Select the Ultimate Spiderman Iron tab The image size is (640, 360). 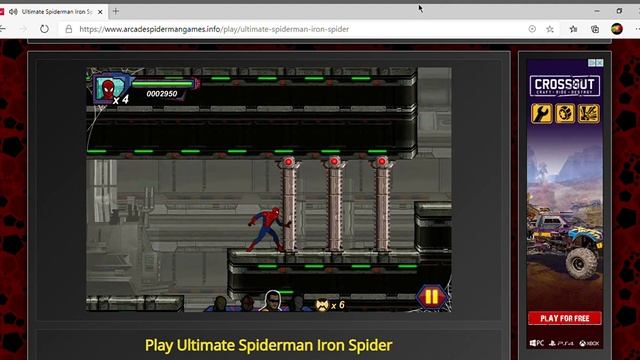point(54,12)
